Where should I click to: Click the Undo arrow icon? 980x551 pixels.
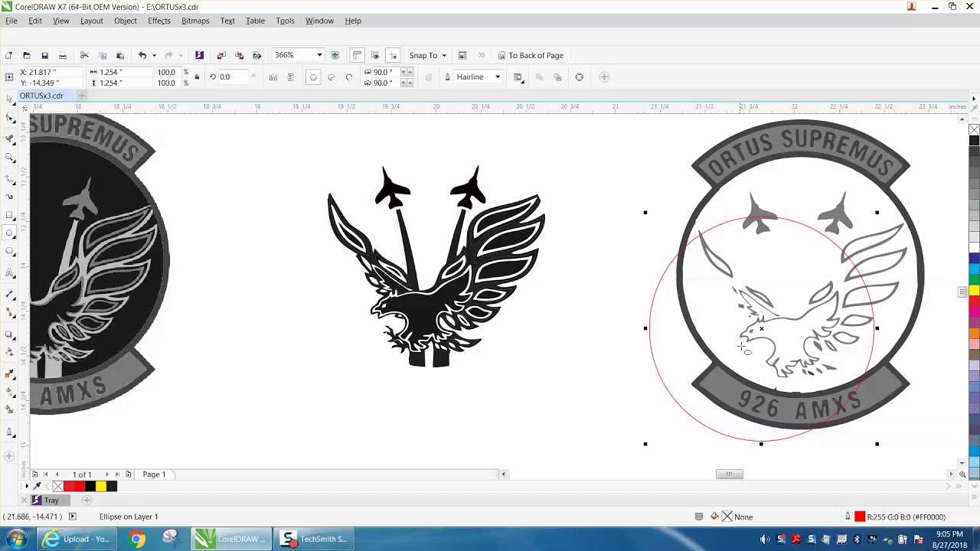pyautogui.click(x=142, y=55)
